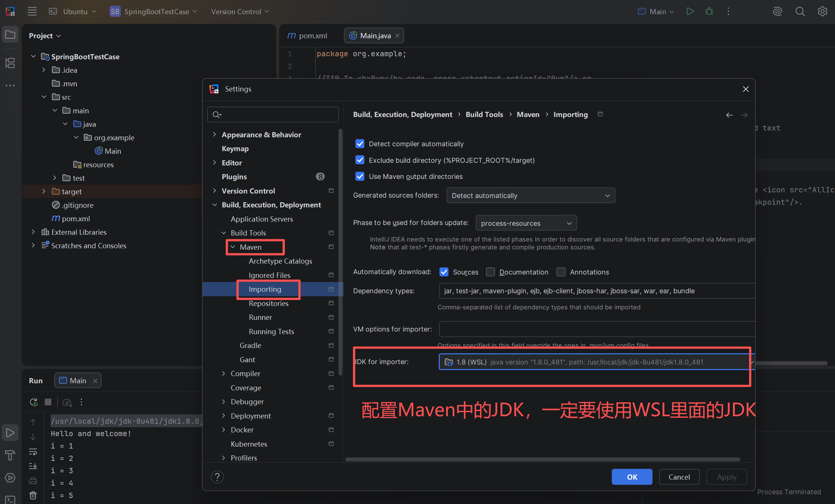Open Search Everywhere magnifier icon
Screen dimensions: 835x504
(800, 11)
